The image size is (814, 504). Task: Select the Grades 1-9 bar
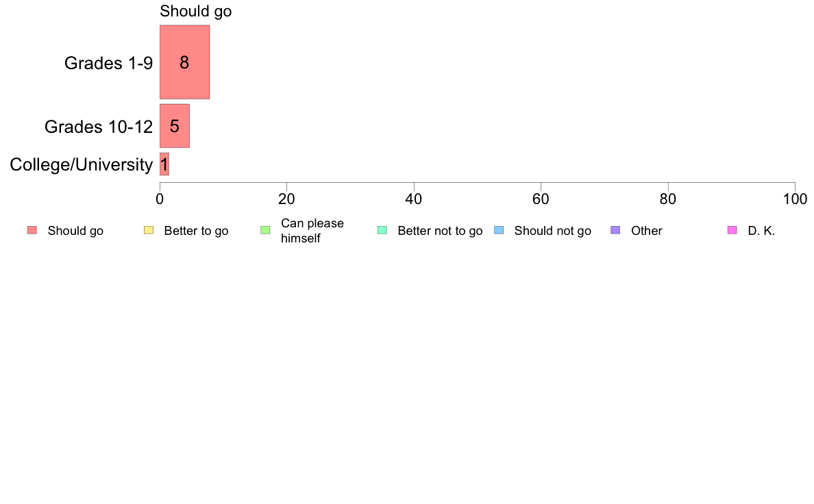(184, 62)
